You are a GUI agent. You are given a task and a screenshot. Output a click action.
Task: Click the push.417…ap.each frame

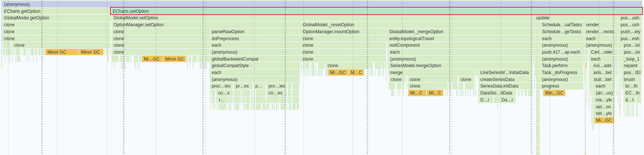click(562, 52)
